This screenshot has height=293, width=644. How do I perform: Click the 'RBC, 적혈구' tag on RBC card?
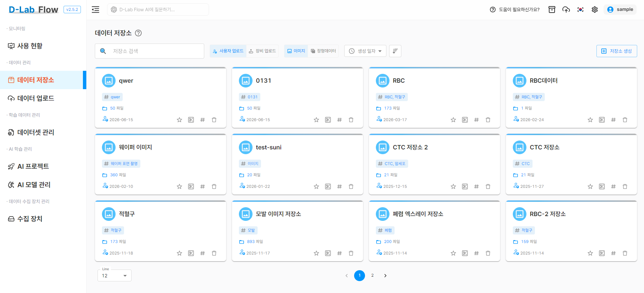[x=392, y=97]
